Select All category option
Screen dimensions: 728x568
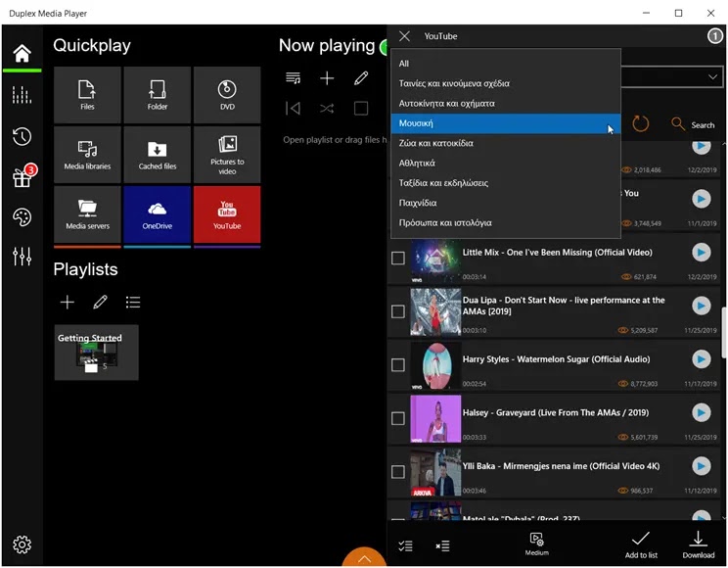(506, 64)
